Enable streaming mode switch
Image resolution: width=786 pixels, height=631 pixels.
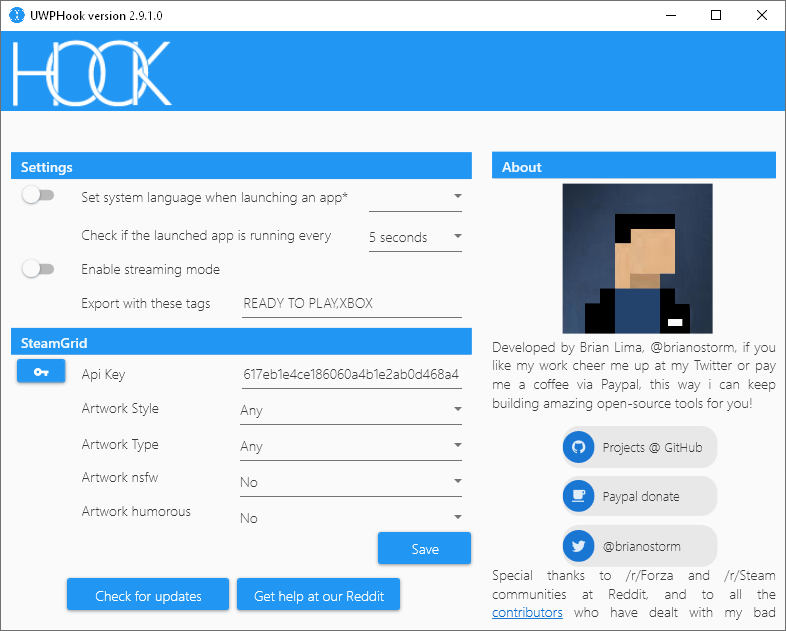click(x=38, y=269)
